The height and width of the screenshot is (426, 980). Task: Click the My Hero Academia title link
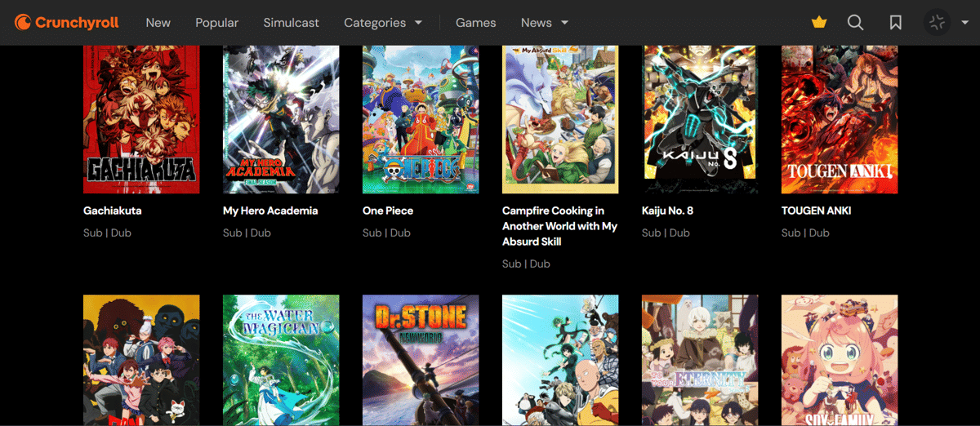click(x=270, y=211)
